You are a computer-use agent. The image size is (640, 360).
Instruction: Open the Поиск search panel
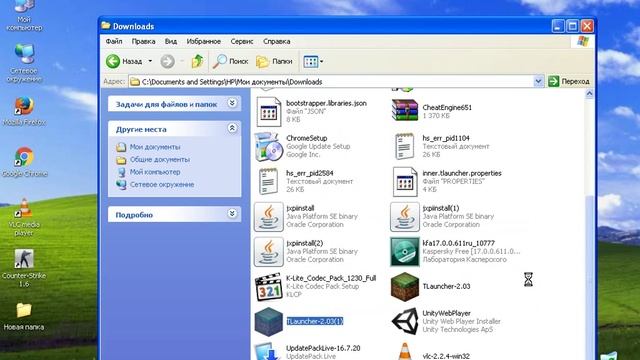pos(231,61)
